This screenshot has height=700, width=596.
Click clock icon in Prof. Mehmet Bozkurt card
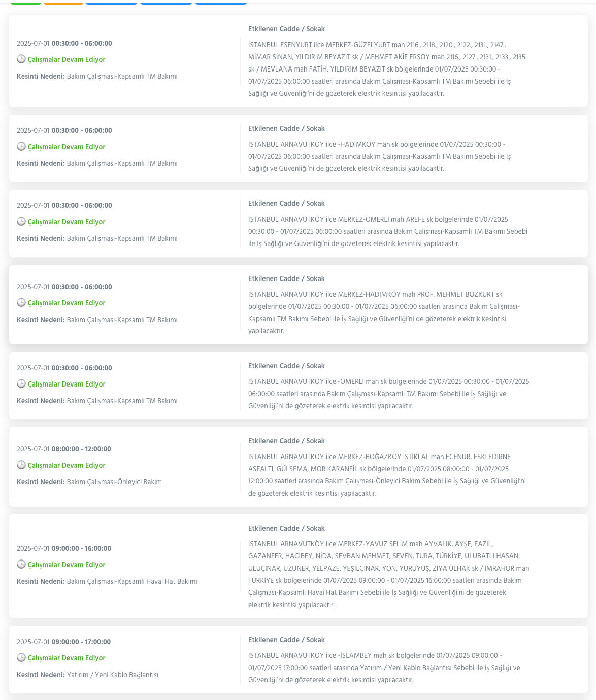point(21,302)
